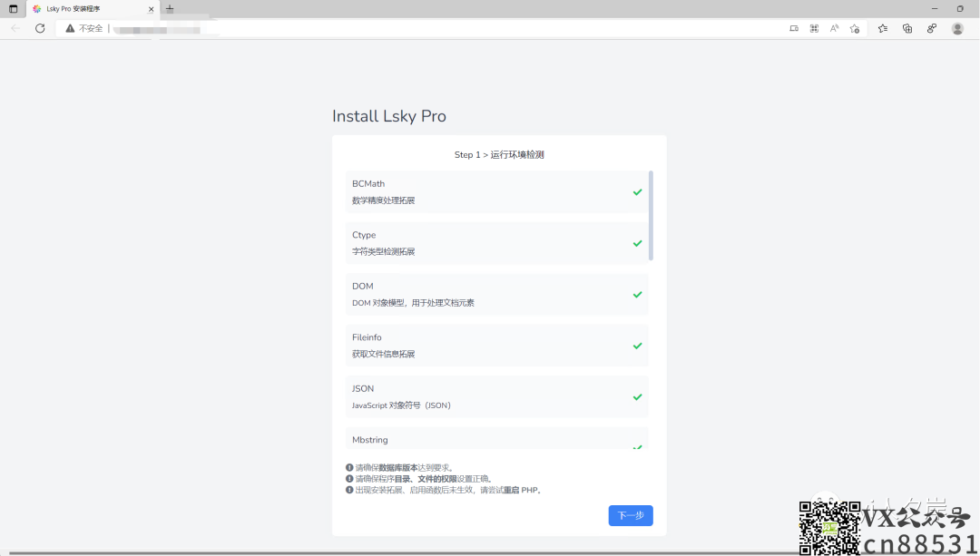Click the info icon beside 数据库版本 note

click(x=349, y=467)
